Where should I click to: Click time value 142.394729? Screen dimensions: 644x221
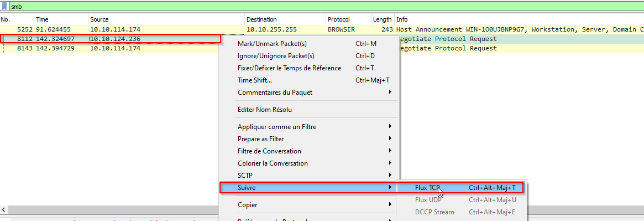click(x=55, y=49)
